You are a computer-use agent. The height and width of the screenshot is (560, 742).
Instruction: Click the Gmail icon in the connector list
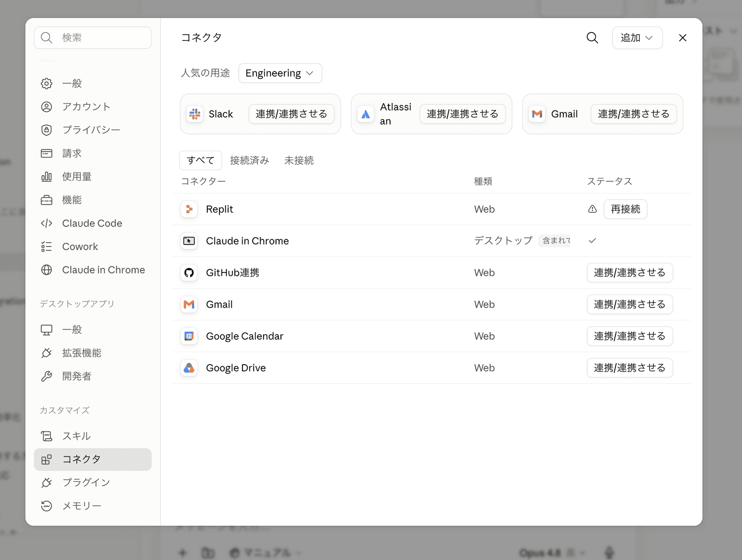coord(189,304)
